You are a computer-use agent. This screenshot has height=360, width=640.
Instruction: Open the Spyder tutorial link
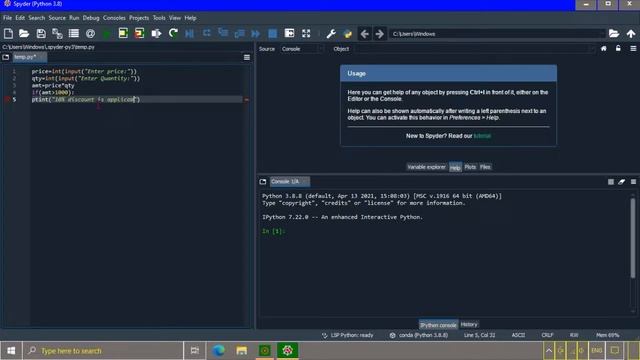tap(482, 136)
